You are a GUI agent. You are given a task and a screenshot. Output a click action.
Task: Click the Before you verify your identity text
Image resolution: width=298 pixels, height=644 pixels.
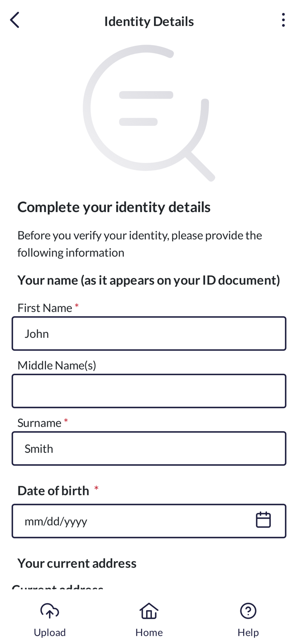click(140, 244)
